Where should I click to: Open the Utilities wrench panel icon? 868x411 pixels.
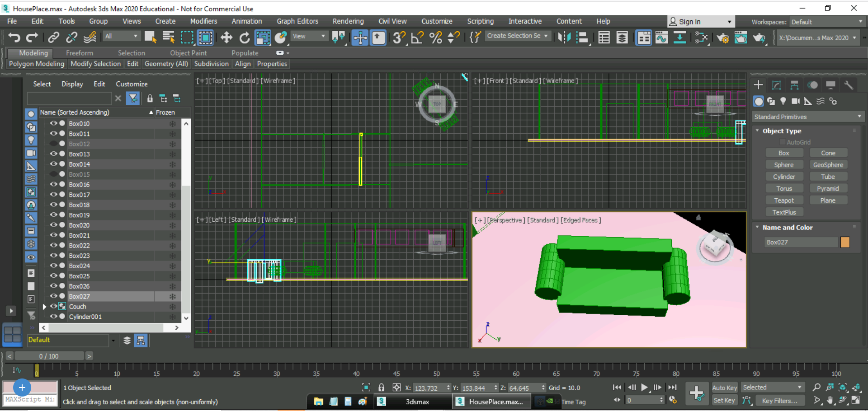pyautogui.click(x=849, y=85)
